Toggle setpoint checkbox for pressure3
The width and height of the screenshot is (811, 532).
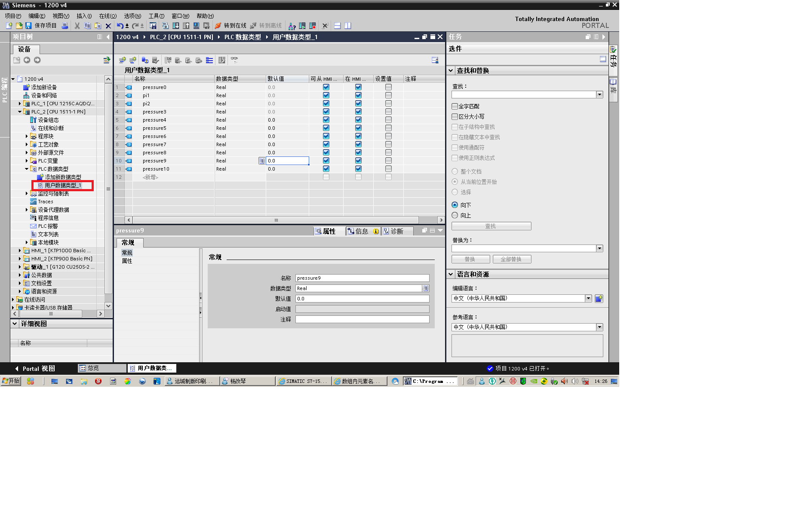point(388,112)
